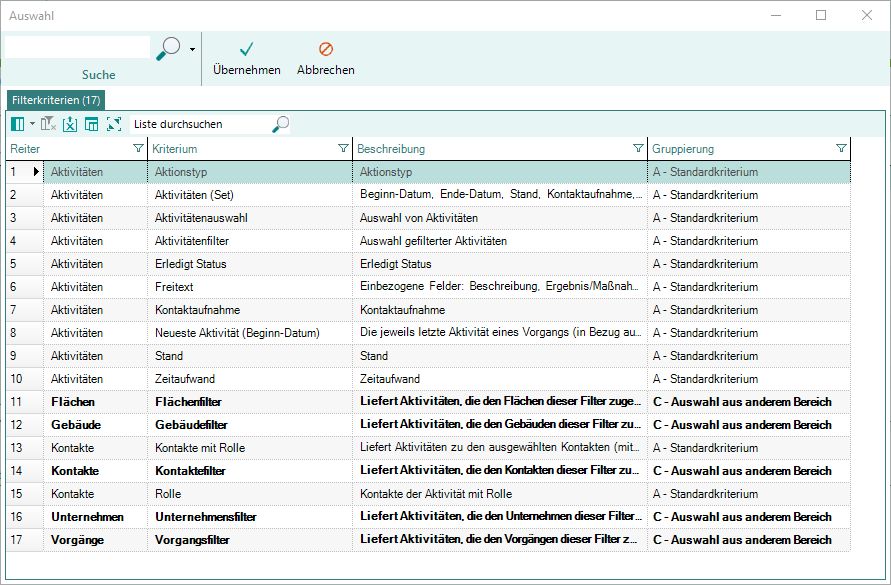Select the Zeitaufwand cell in Kriterium column
Image resolution: width=891 pixels, height=585 pixels.
pos(250,379)
